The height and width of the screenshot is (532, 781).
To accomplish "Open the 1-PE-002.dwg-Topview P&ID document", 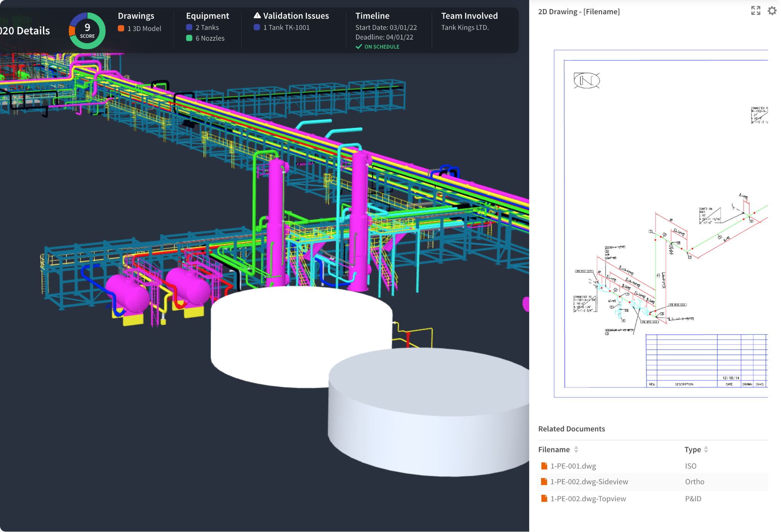I will pyautogui.click(x=588, y=498).
